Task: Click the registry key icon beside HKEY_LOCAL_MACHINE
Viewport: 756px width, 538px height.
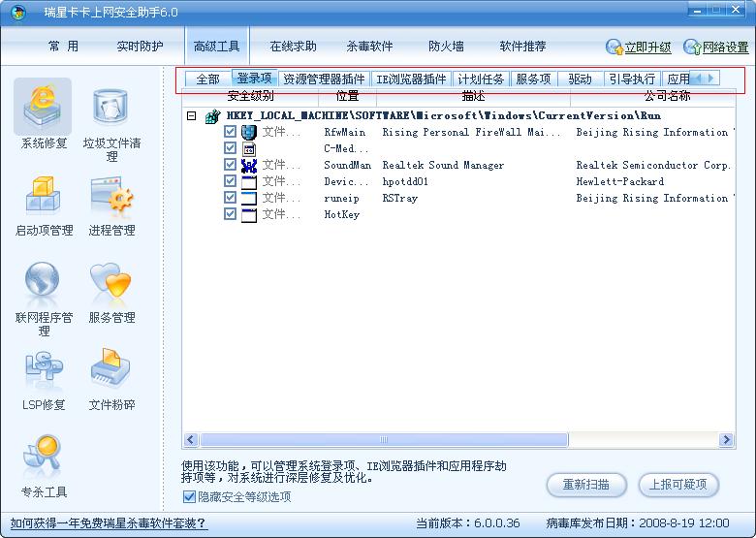Action: click(x=212, y=116)
